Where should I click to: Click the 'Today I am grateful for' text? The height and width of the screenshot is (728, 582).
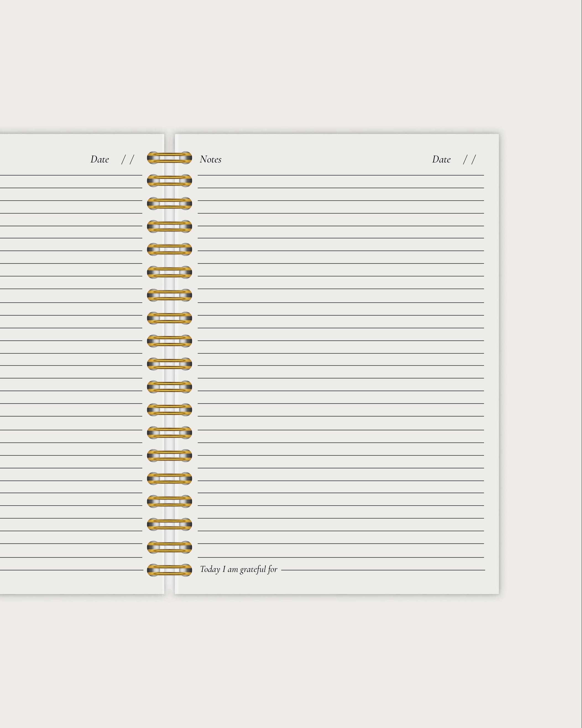[x=239, y=569]
